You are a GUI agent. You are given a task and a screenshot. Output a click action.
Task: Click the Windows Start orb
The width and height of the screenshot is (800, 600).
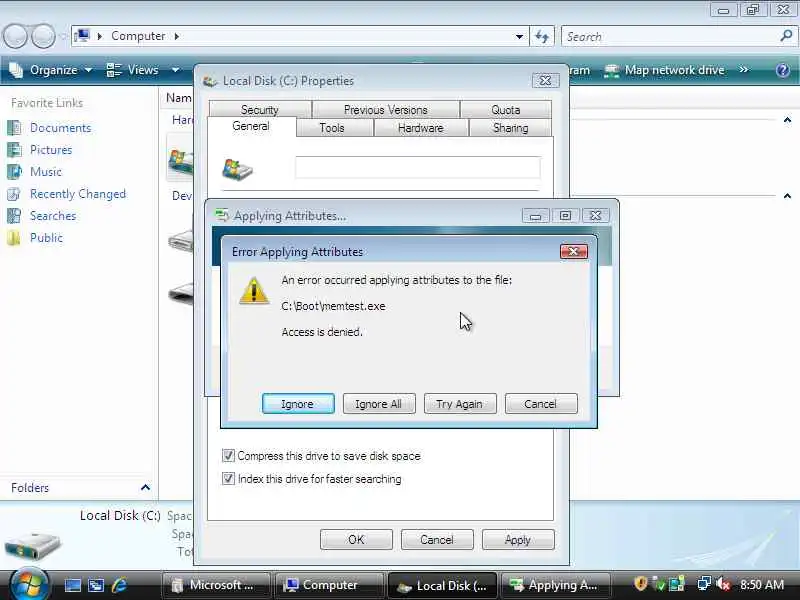click(29, 585)
